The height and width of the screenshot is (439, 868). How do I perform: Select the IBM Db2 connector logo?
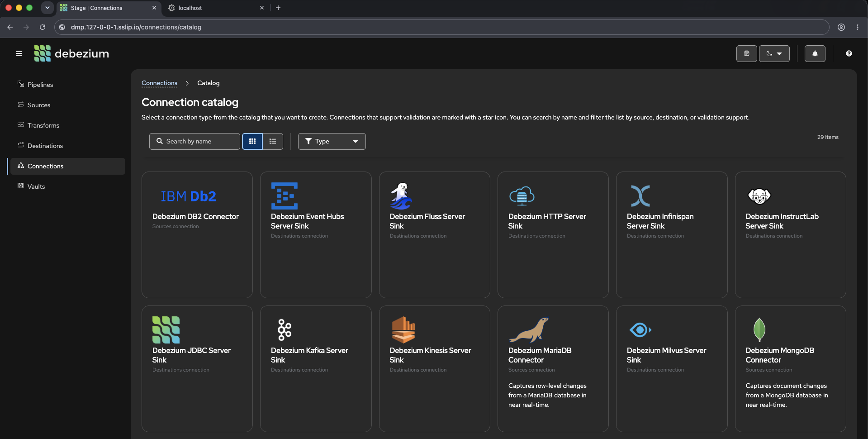pyautogui.click(x=188, y=196)
